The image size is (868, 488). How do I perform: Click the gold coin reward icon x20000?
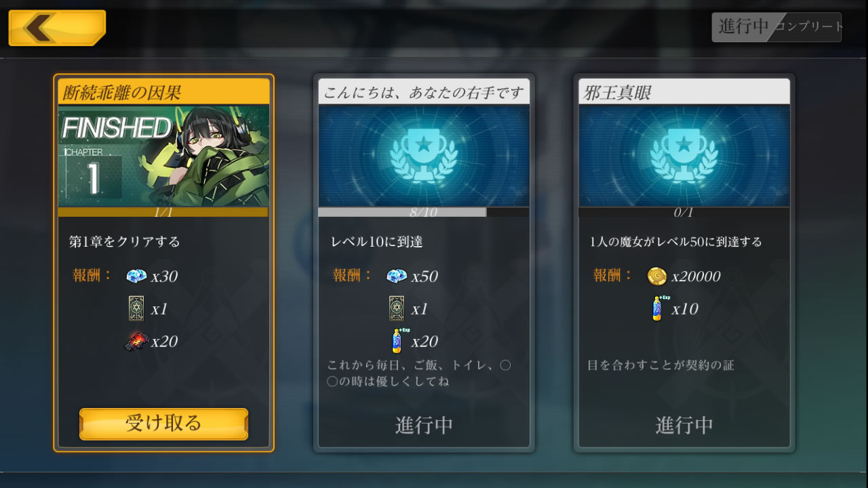click(656, 276)
